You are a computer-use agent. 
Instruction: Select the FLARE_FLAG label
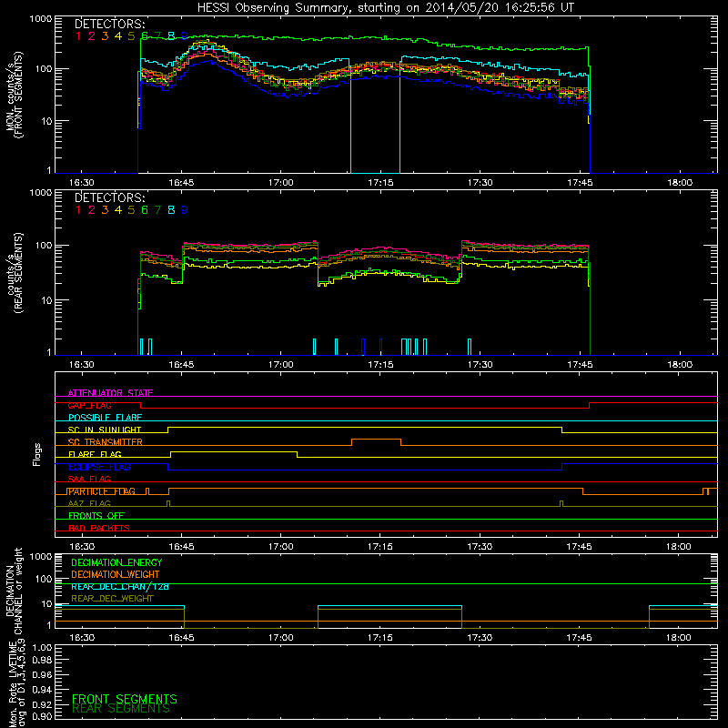[x=95, y=454]
